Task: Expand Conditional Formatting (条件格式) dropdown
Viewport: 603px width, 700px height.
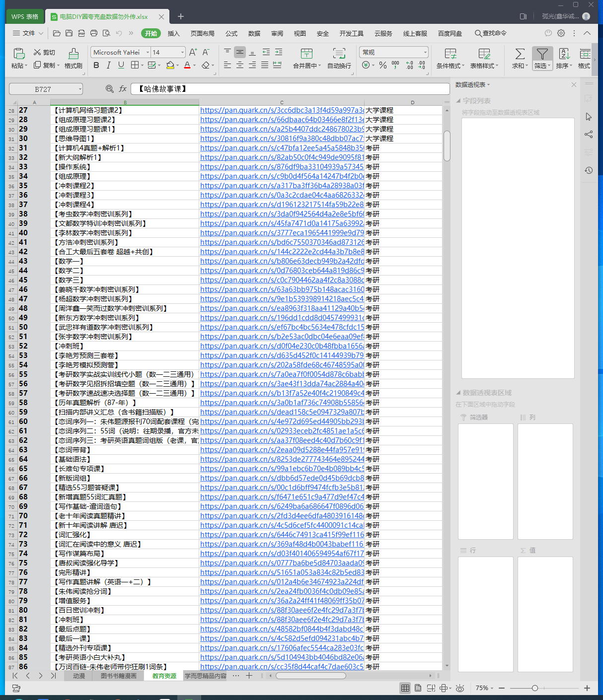Action: tap(463, 66)
